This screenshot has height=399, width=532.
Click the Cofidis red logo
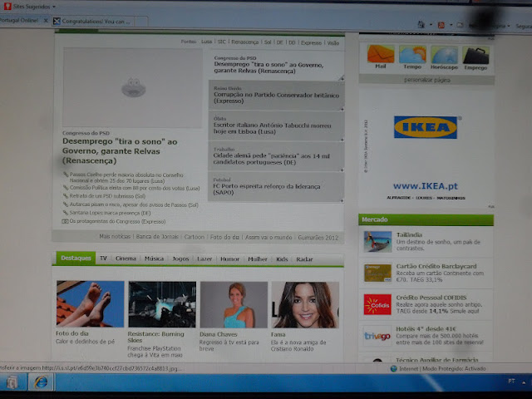[377, 304]
